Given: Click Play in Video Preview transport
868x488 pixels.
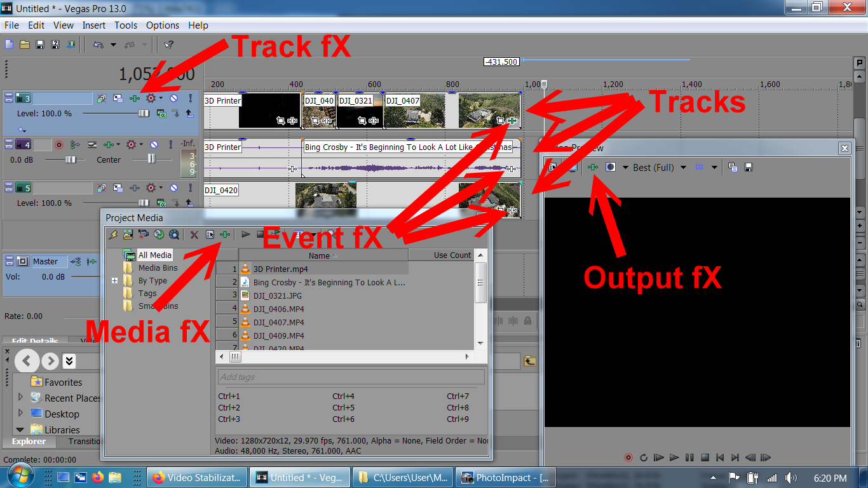Looking at the screenshot, I should tap(674, 457).
